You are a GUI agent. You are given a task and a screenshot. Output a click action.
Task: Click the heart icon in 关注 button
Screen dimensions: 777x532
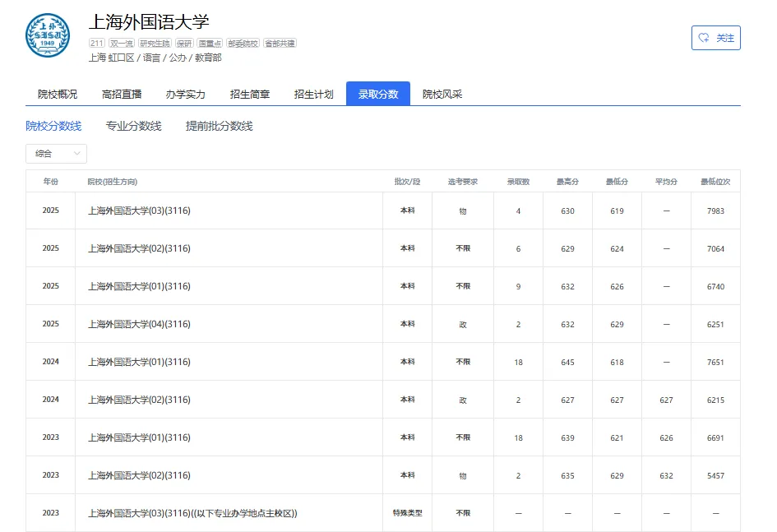(704, 38)
